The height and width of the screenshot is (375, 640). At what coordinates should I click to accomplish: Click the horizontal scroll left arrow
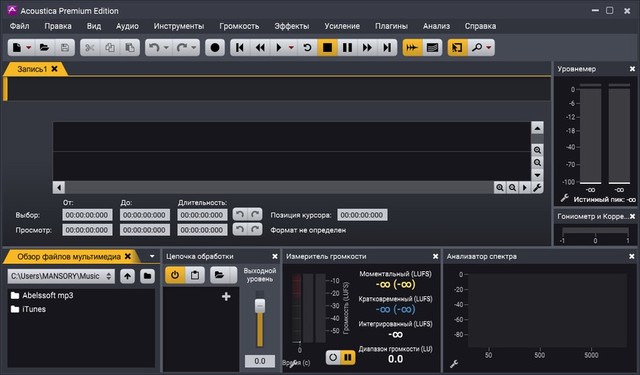coord(59,188)
